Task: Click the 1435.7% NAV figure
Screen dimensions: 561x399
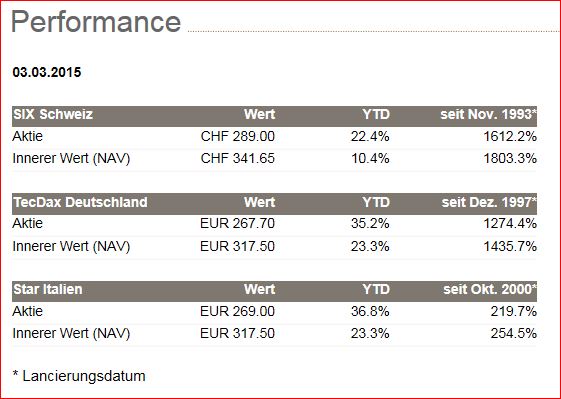Action: [x=510, y=246]
